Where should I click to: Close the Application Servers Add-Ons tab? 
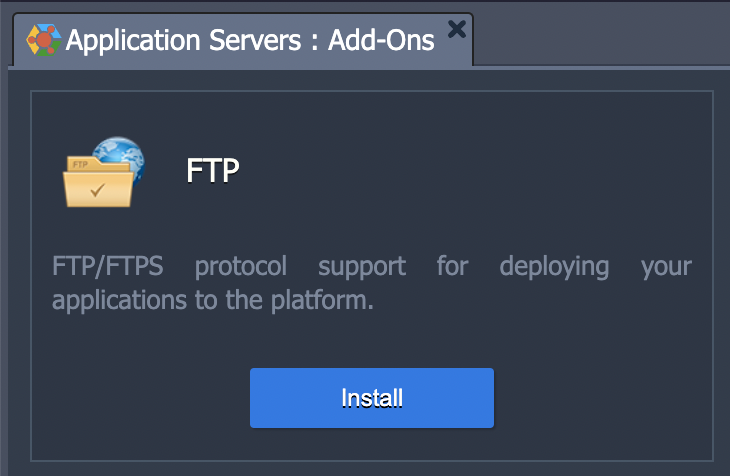[x=457, y=29]
